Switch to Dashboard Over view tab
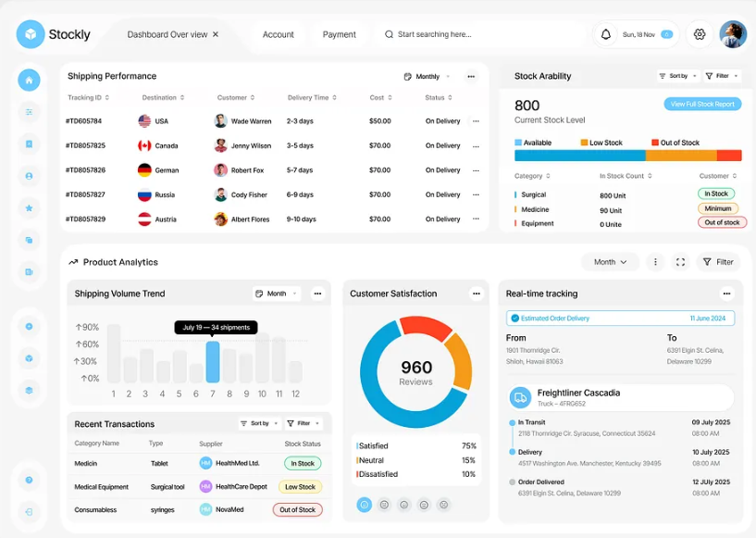 coord(167,34)
